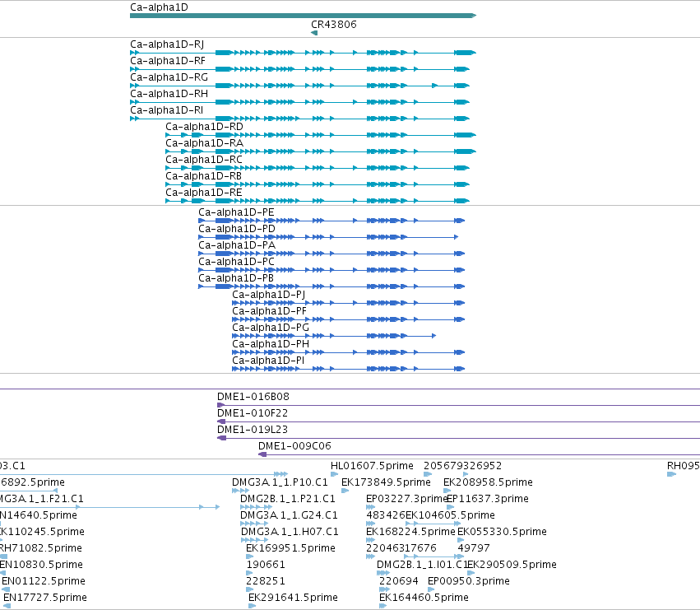Select the 228251 feature label
This screenshot has height=610, width=700.
266,581
